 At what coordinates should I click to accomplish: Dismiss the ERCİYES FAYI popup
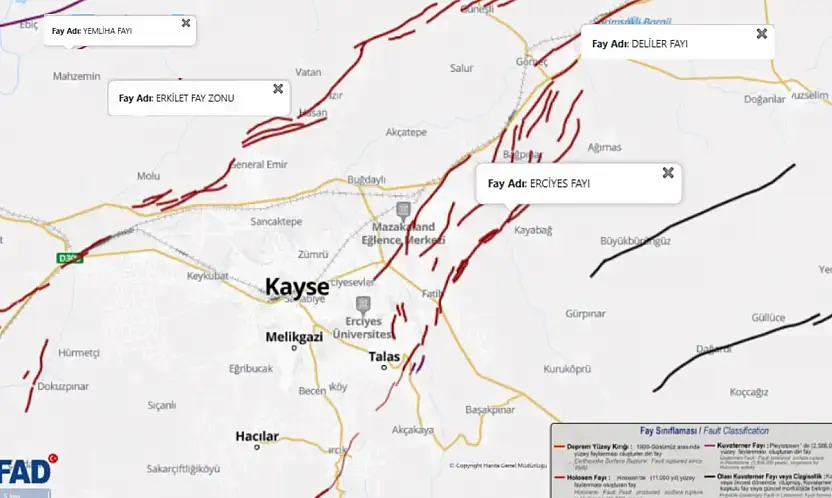click(x=668, y=172)
